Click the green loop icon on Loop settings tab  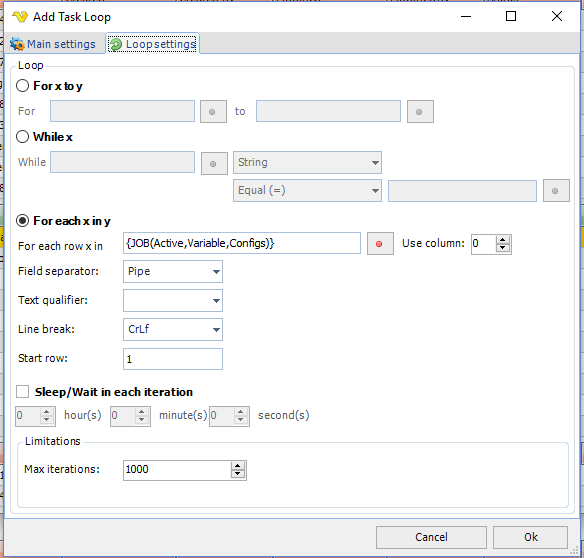click(115, 44)
